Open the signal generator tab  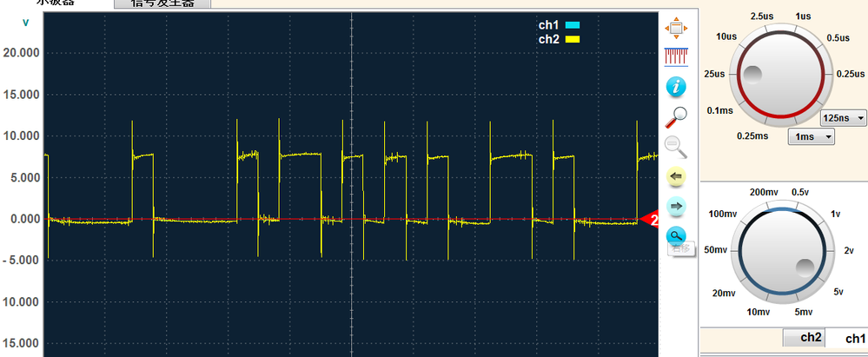[x=162, y=3]
